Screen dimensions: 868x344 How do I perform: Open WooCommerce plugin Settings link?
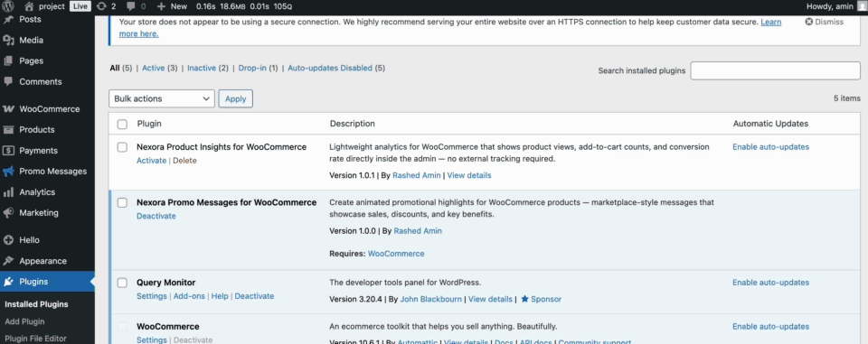152,340
